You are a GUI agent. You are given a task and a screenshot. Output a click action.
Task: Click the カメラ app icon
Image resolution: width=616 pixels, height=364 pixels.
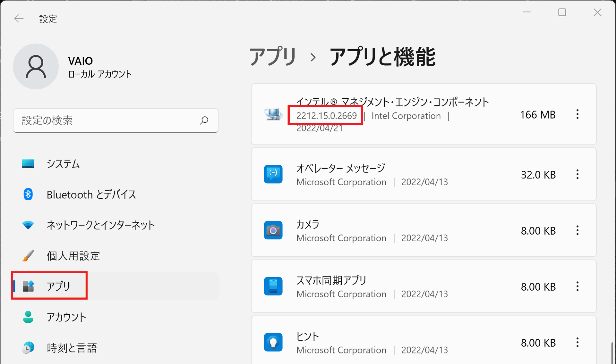click(x=273, y=230)
